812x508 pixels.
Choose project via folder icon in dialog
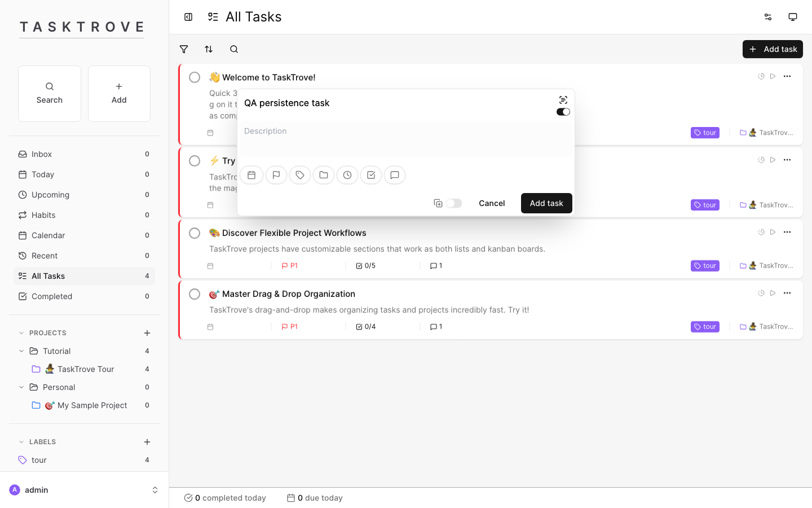[324, 175]
